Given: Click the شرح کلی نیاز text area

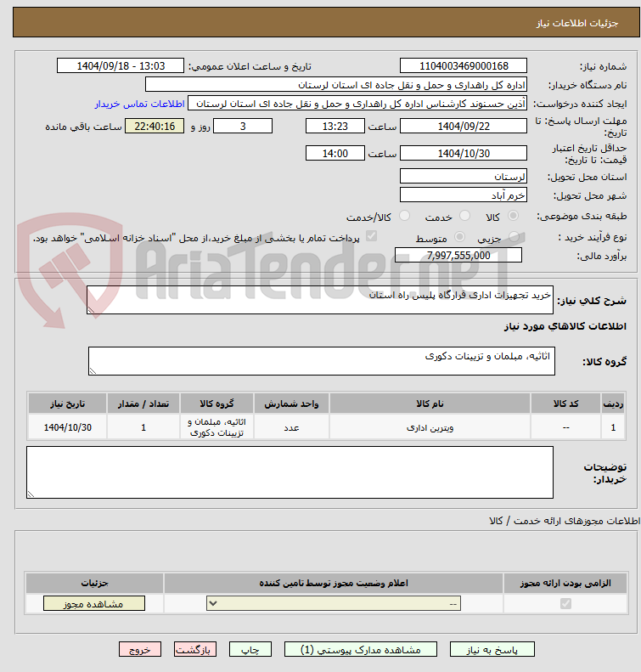Looking at the screenshot, I should [x=320, y=300].
